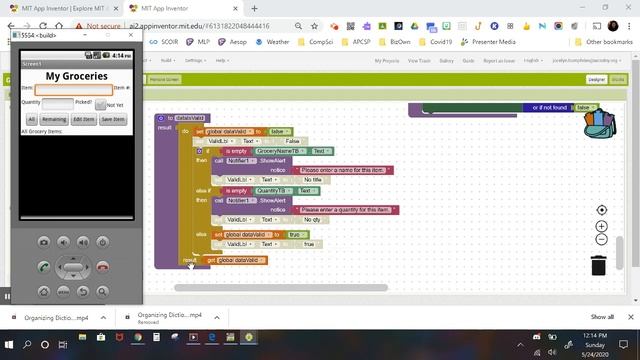Click the browser address bar URL
This screenshot has width=640, height=360.
click(199, 26)
